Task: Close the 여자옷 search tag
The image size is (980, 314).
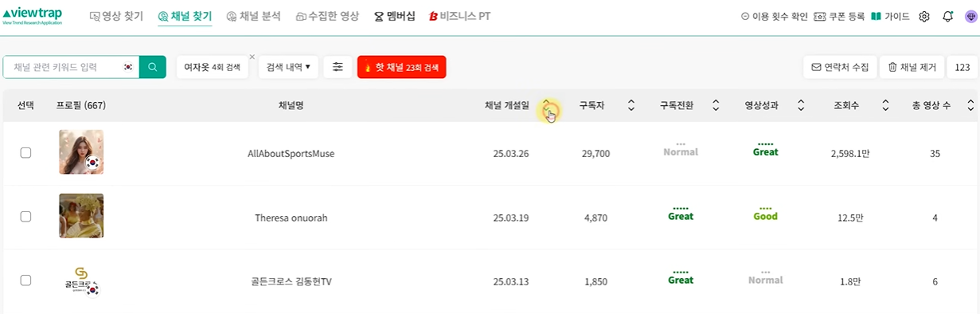Action: (252, 57)
